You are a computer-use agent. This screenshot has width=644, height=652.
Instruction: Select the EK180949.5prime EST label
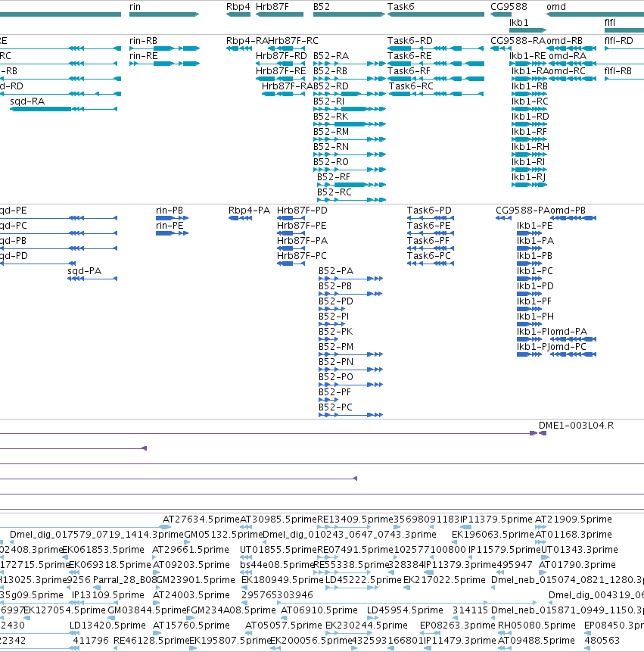pos(282,579)
